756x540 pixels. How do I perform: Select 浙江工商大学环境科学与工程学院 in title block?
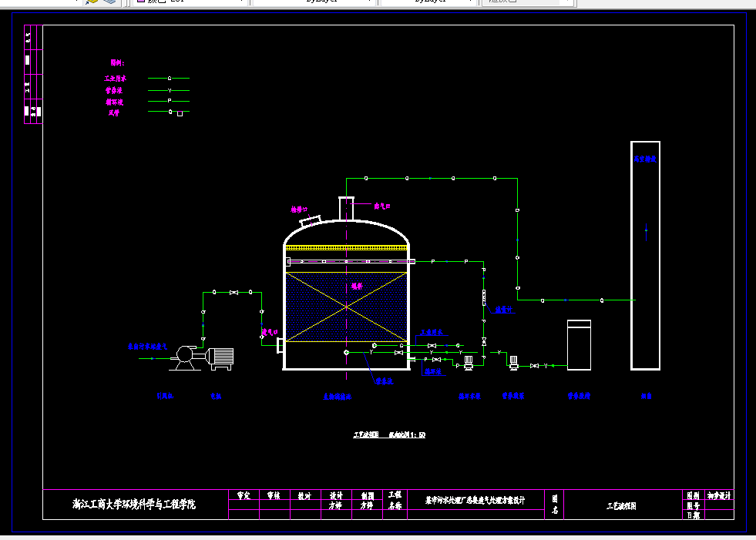tap(134, 505)
